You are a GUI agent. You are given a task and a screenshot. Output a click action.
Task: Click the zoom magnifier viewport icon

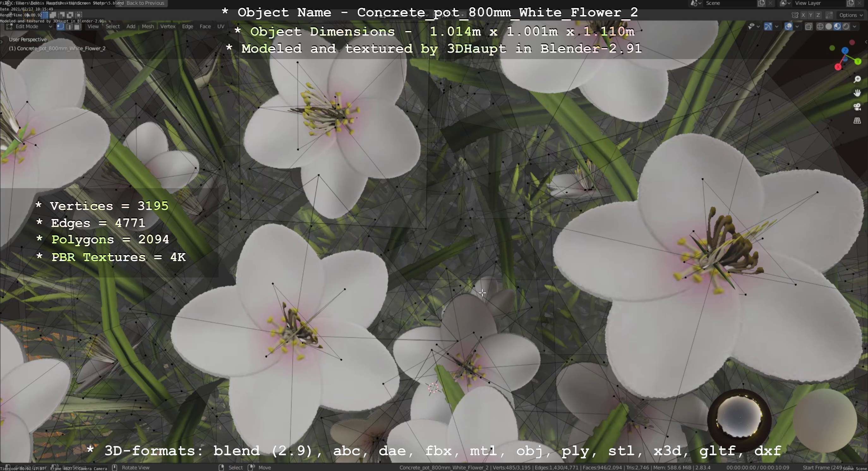857,80
